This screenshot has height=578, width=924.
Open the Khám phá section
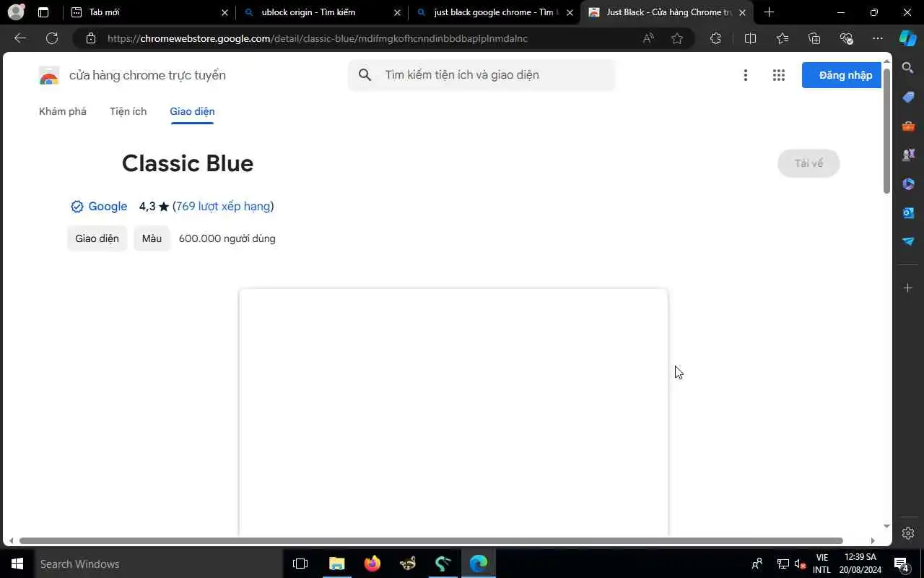63,111
